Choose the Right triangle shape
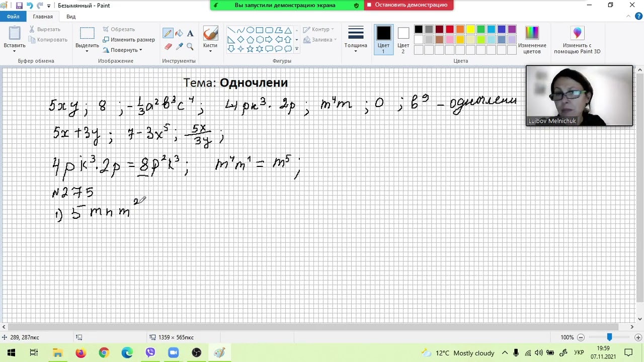 tap(231, 40)
